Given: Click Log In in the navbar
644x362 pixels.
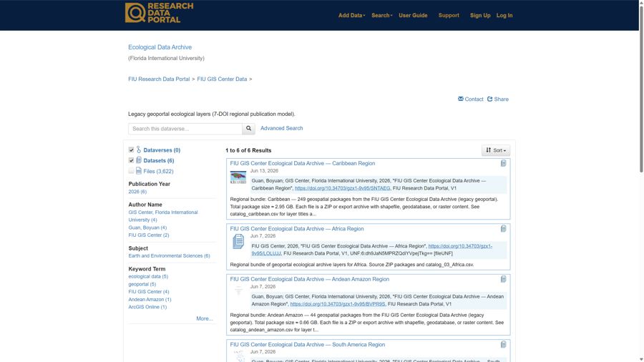Looking at the screenshot, I should 504,15.
